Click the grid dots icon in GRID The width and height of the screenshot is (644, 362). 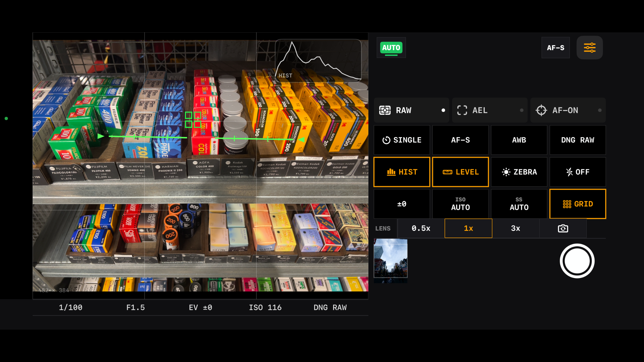567,204
